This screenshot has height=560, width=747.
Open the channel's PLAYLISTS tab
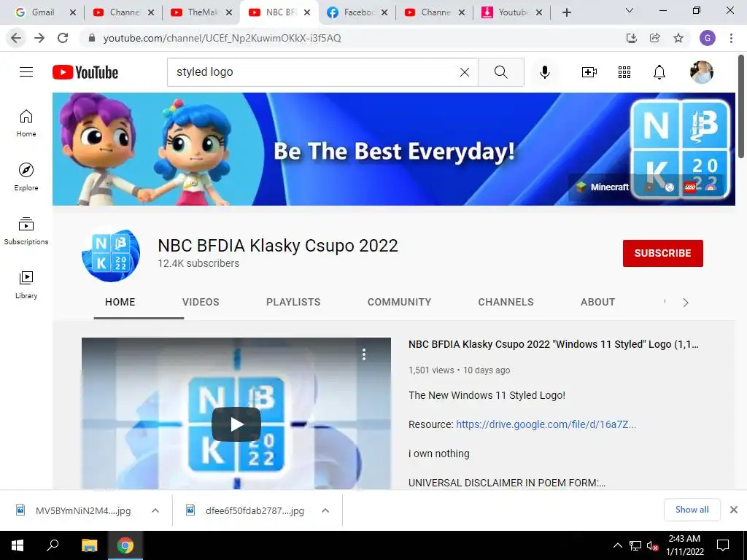pyautogui.click(x=293, y=302)
